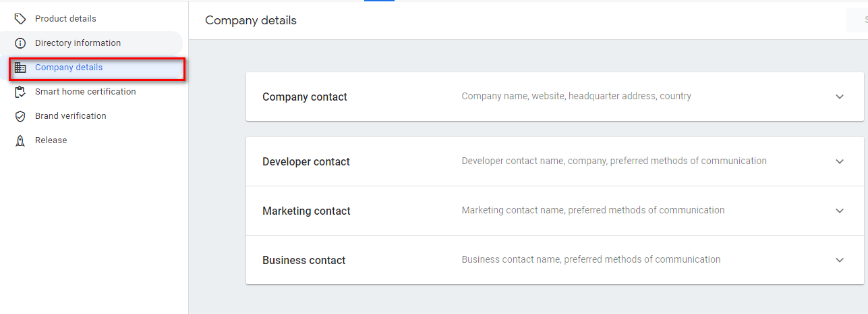This screenshot has width=868, height=314.
Task: Select Company details menu item
Action: click(69, 68)
